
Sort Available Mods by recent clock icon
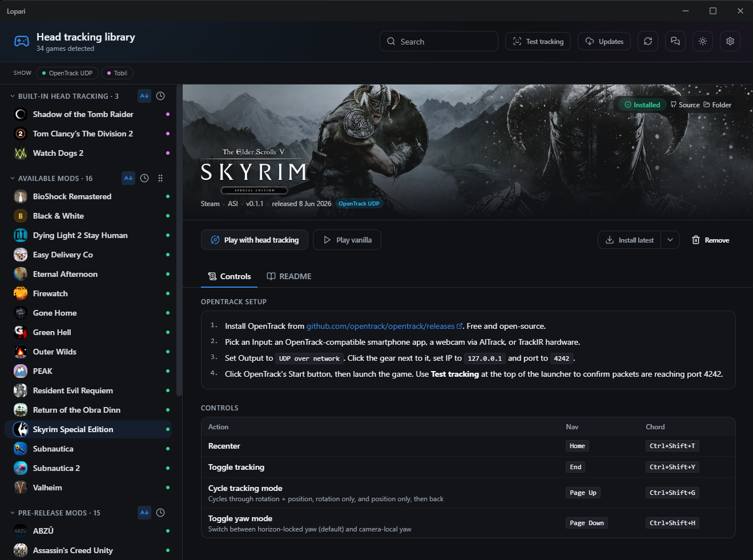[144, 178]
